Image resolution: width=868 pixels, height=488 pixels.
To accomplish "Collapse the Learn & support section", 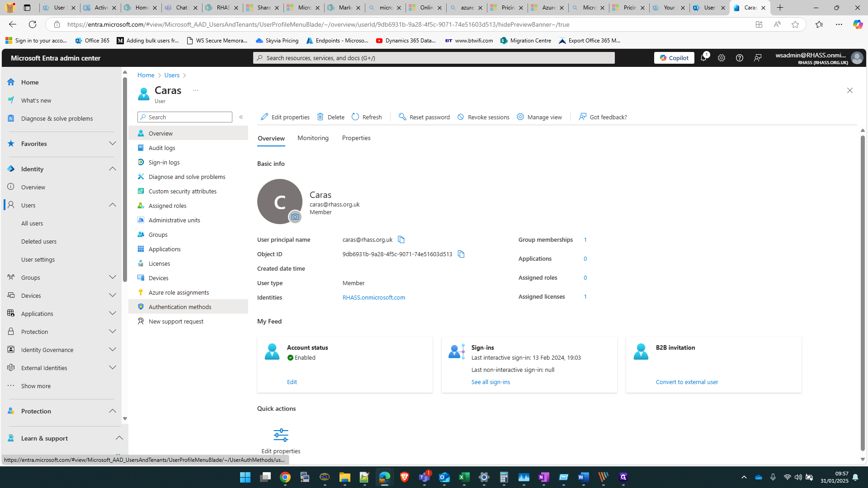I will [119, 438].
